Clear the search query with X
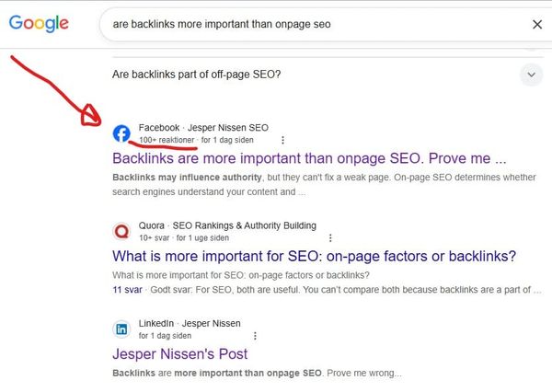552x392 pixels. click(x=537, y=24)
